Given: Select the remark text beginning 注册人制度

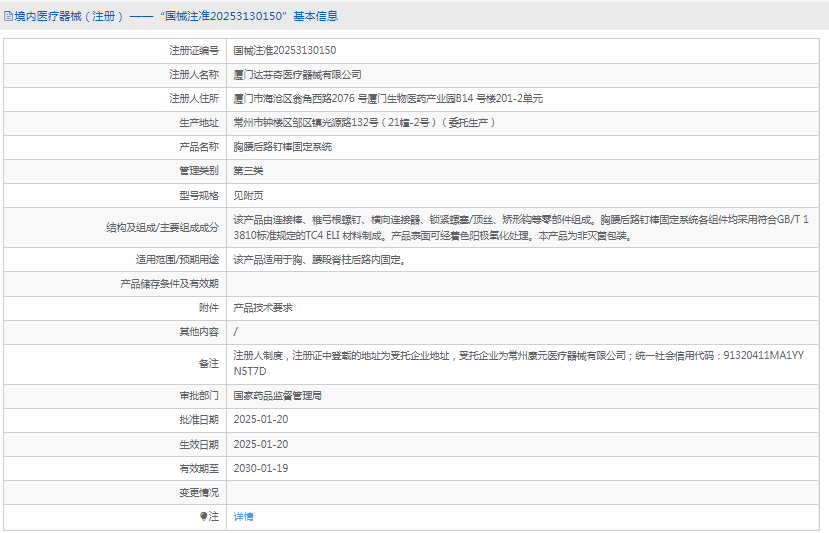Looking at the screenshot, I should click(519, 363).
